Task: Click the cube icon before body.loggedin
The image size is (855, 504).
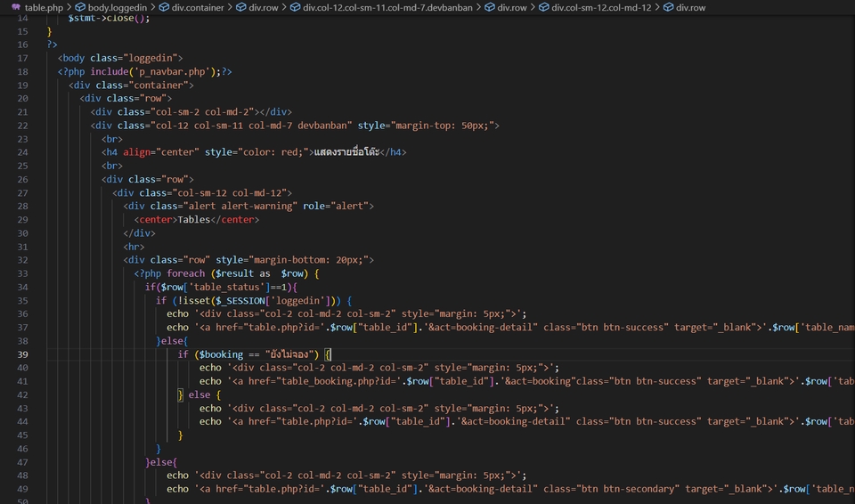Action: (x=80, y=8)
